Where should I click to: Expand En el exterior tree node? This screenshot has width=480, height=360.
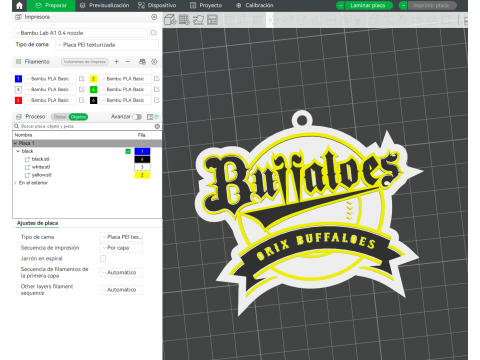pyautogui.click(x=15, y=183)
